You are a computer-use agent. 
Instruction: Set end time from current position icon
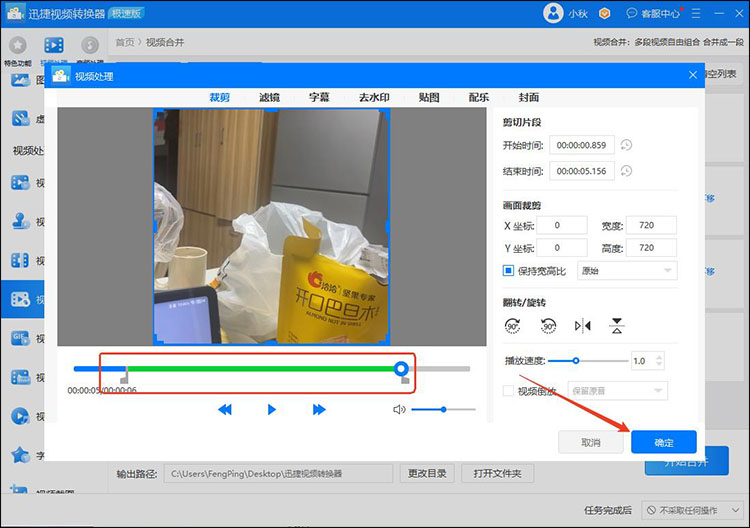[x=626, y=171]
